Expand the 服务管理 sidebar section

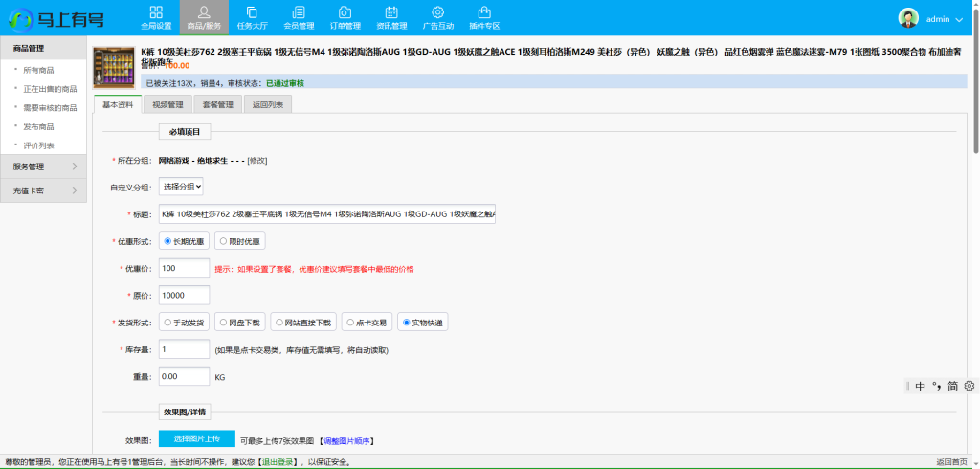(45, 167)
